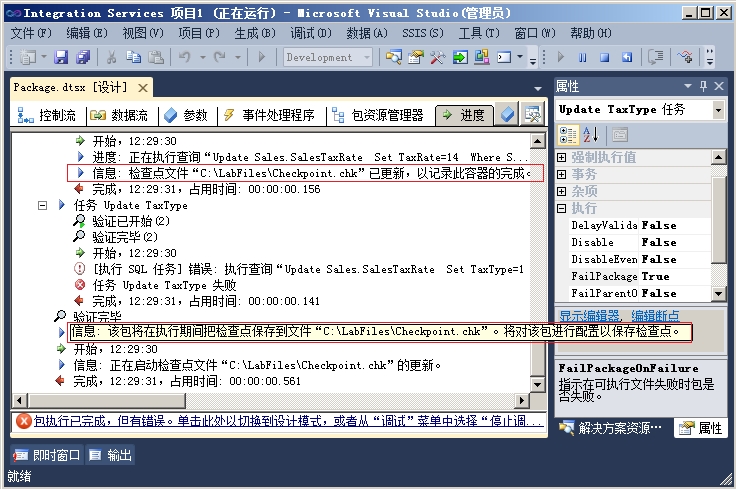Click the Cut (scissors) toolbar icon
The height and width of the screenshot is (489, 736).
[x=111, y=57]
